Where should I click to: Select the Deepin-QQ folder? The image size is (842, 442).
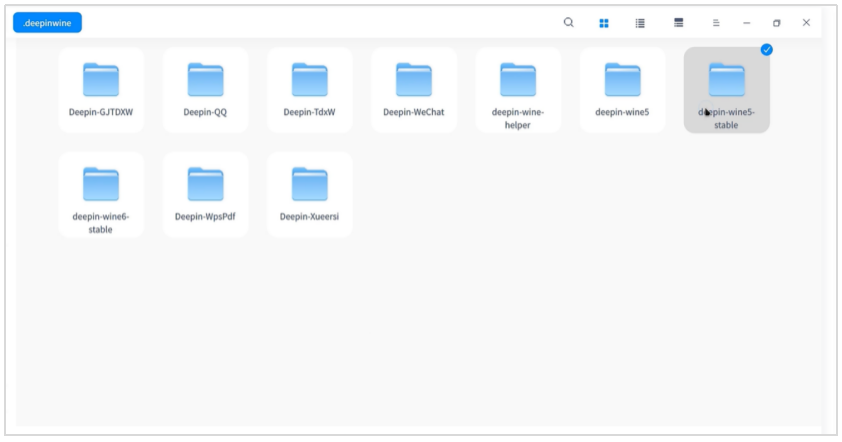(205, 81)
